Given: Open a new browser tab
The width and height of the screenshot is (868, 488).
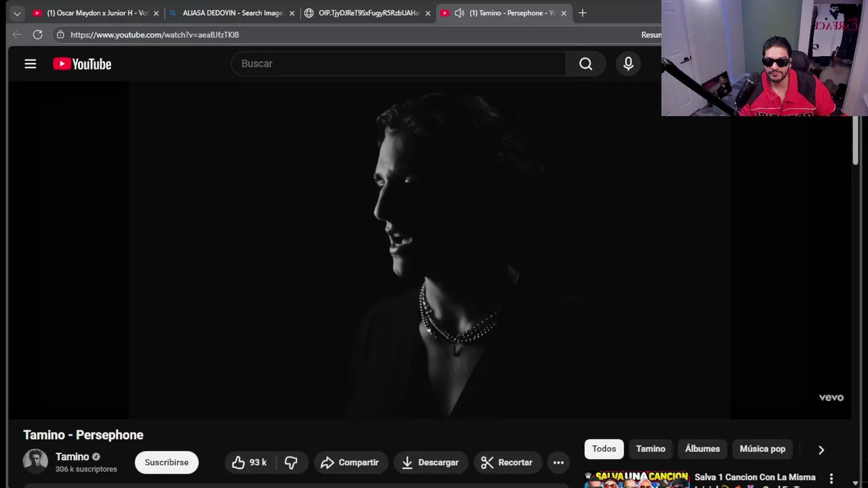Looking at the screenshot, I should pyautogui.click(x=583, y=13).
